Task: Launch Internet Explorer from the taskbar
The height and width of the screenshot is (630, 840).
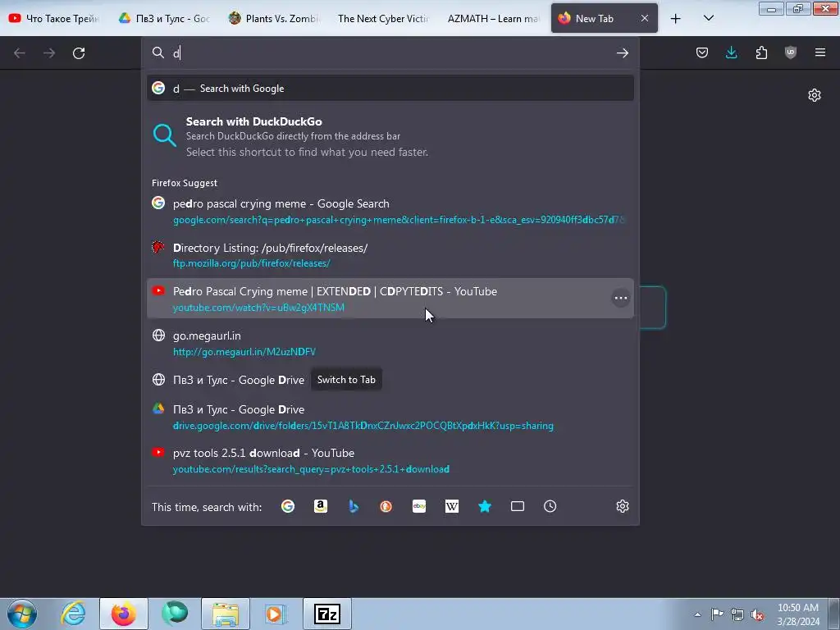Action: [73, 614]
